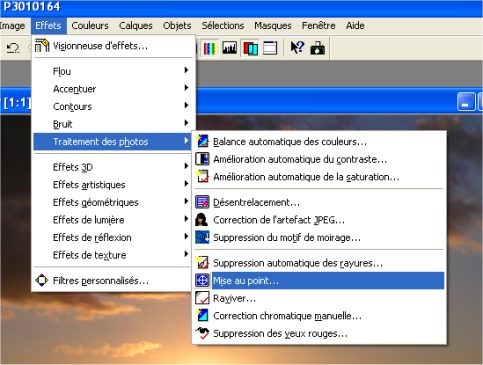483x365 pixels.
Task: Click the Undo arrow in the toolbar
Action: 13,48
